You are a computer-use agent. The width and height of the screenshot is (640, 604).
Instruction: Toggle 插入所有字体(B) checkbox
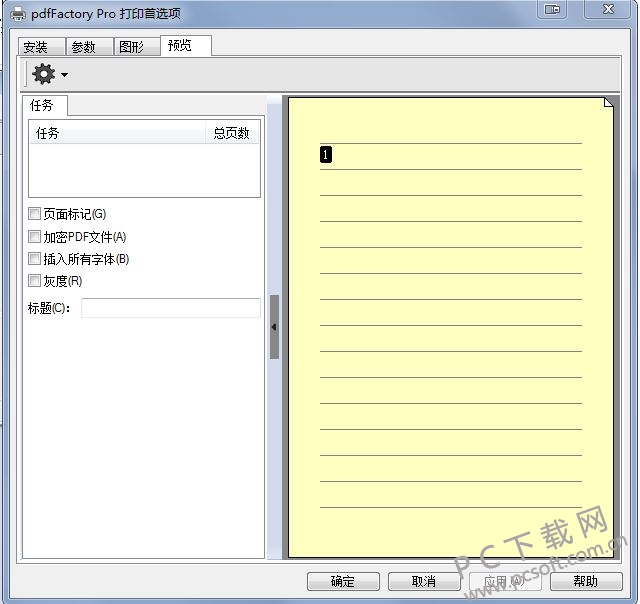pos(35,258)
